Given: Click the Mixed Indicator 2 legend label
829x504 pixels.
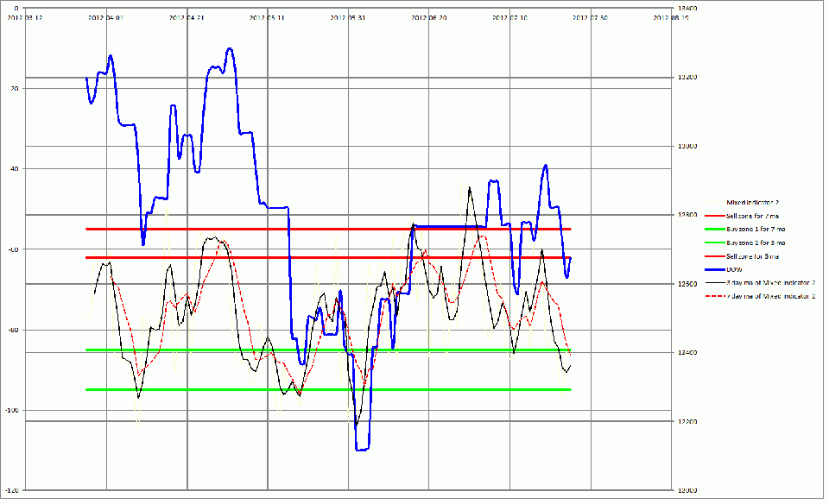Looking at the screenshot, I should 752,202.
